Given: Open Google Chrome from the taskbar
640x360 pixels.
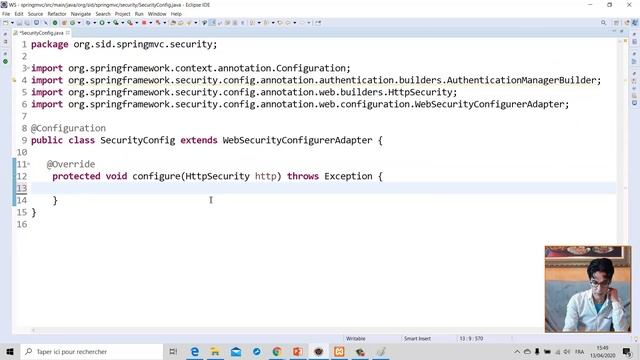Looking at the screenshot, I should coord(277,351).
